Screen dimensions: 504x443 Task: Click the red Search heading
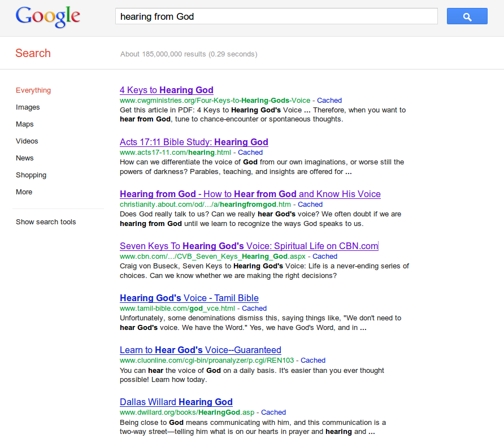point(33,53)
